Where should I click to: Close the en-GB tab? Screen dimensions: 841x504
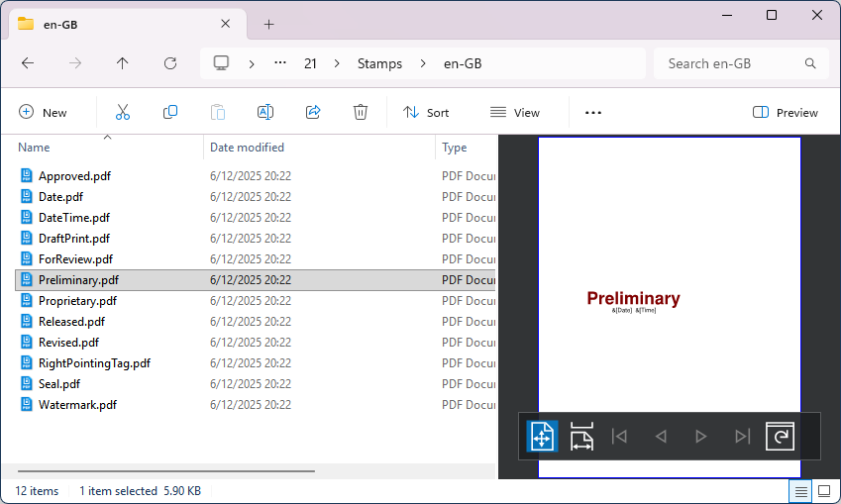(x=225, y=24)
